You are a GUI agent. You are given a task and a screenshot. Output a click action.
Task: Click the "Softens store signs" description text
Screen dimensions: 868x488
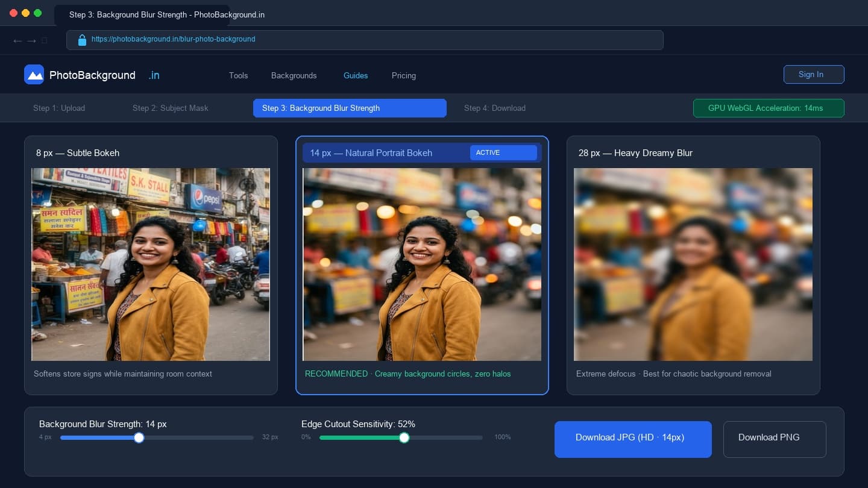point(123,374)
